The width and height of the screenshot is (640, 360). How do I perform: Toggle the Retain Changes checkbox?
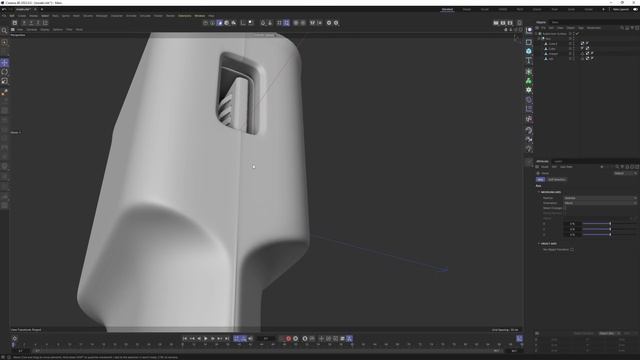[x=565, y=208]
